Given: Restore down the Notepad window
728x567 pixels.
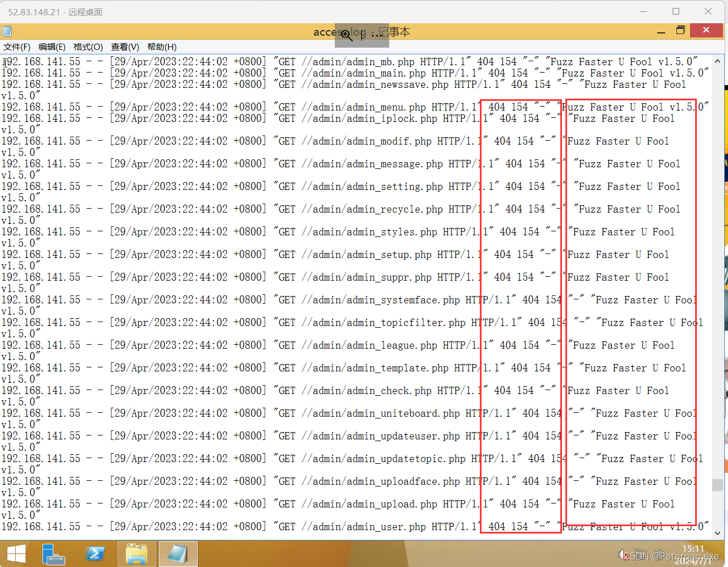Looking at the screenshot, I should [x=681, y=31].
